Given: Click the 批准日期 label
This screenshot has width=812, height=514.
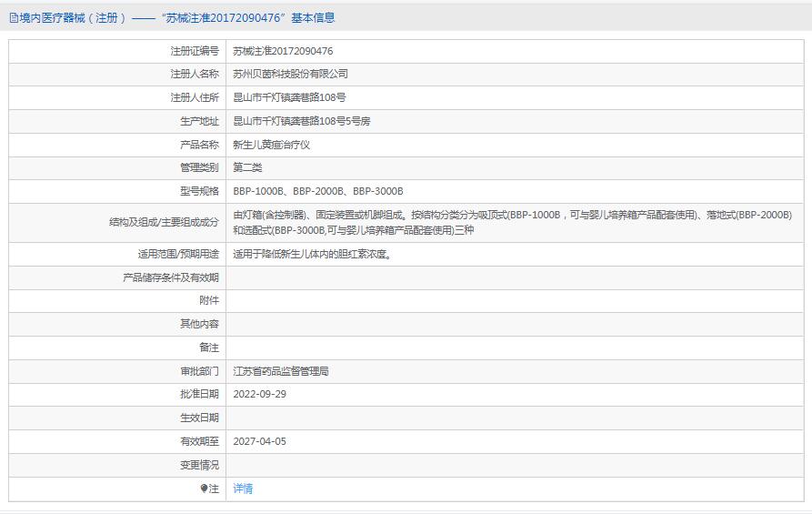Looking at the screenshot, I should (x=199, y=394).
